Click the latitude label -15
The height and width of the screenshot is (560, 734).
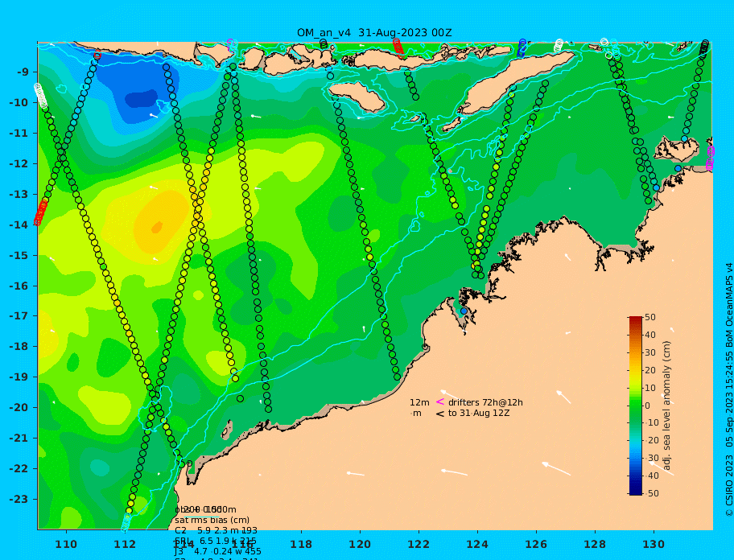pos(19,255)
